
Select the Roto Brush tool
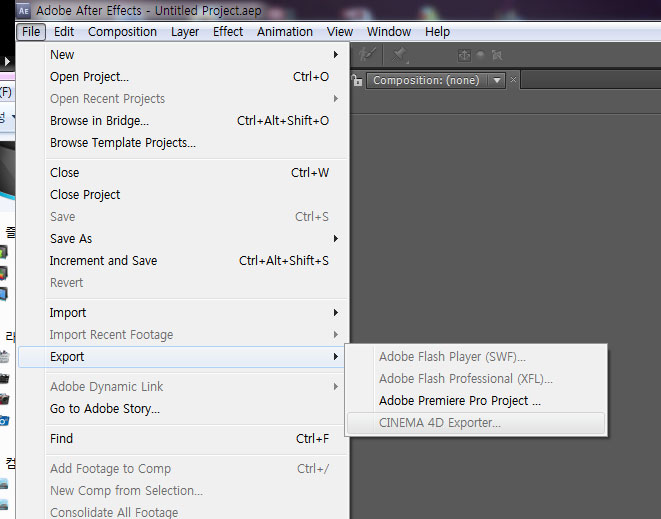[367, 55]
